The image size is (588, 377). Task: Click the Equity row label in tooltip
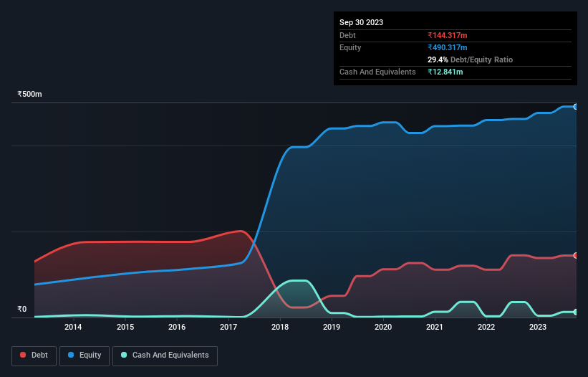350,47
